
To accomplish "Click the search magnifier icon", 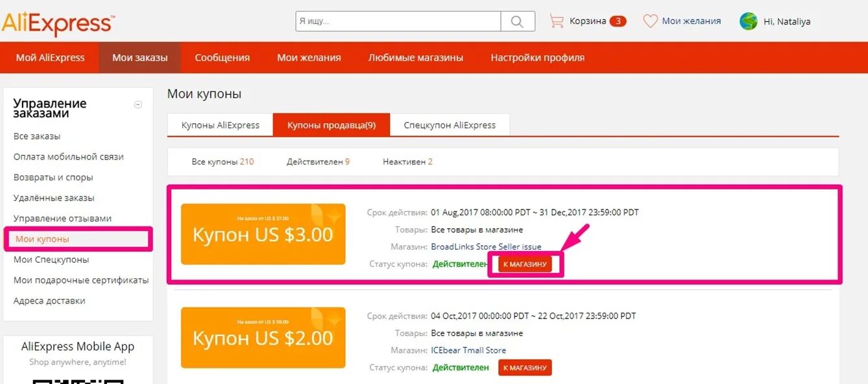I will pos(517,21).
